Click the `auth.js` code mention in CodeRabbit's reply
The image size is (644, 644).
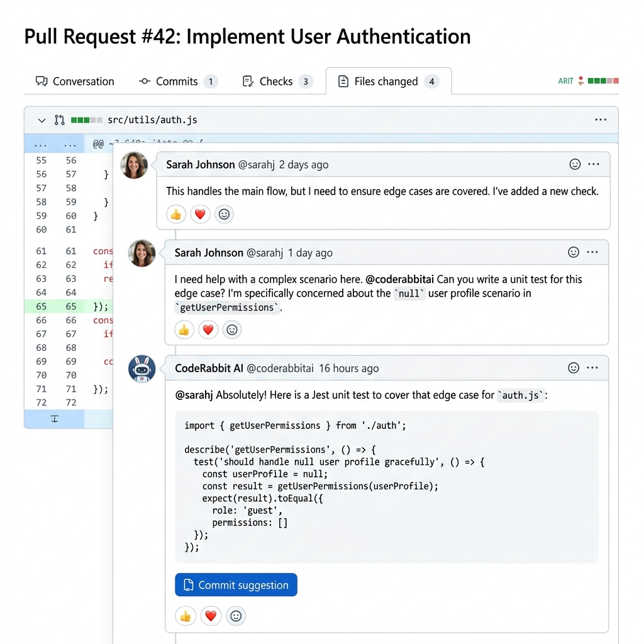tap(520, 396)
